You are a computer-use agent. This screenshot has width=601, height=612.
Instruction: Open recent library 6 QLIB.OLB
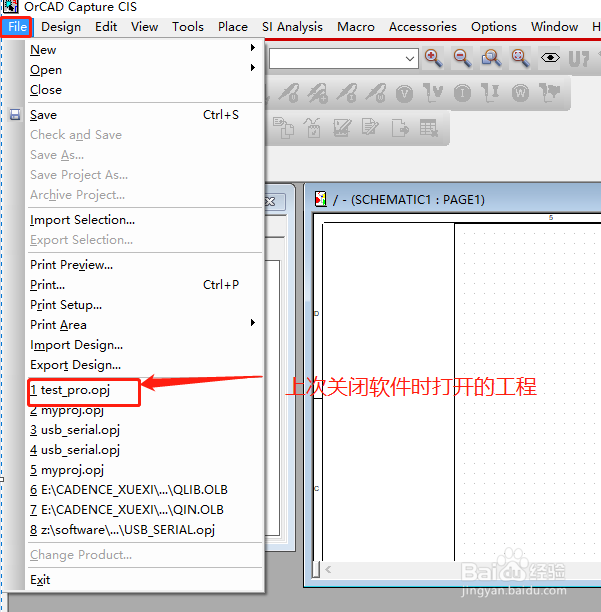tap(145, 489)
